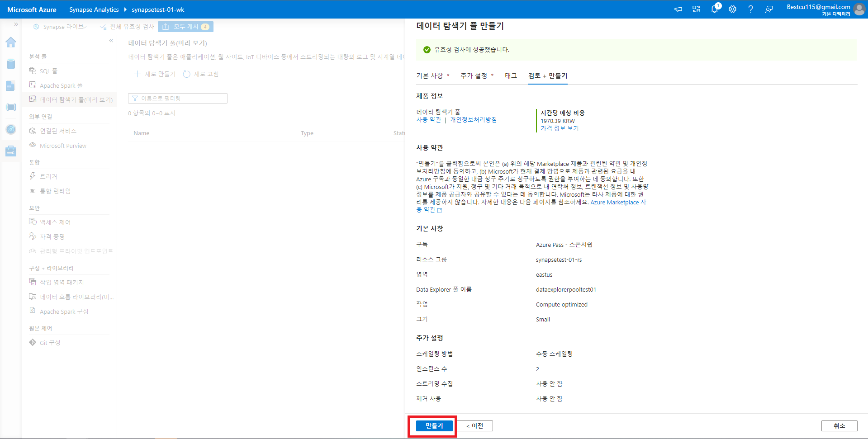
Task: Open the Manage toolbox hub icon
Action: tap(11, 151)
